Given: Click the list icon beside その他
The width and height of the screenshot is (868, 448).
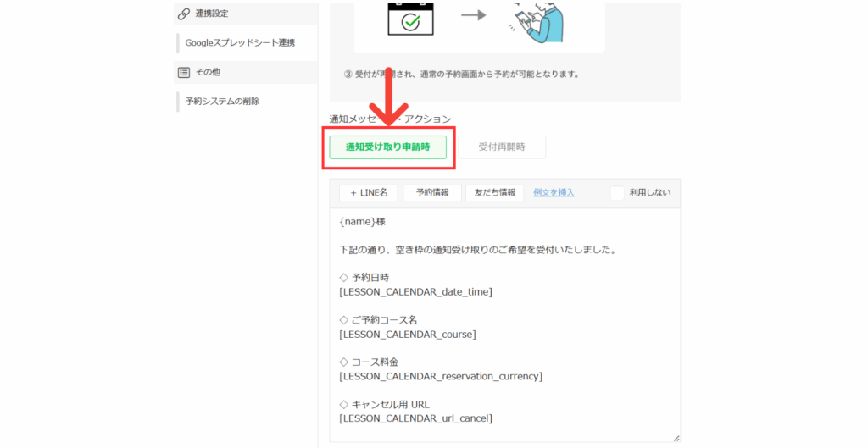Looking at the screenshot, I should [x=183, y=72].
